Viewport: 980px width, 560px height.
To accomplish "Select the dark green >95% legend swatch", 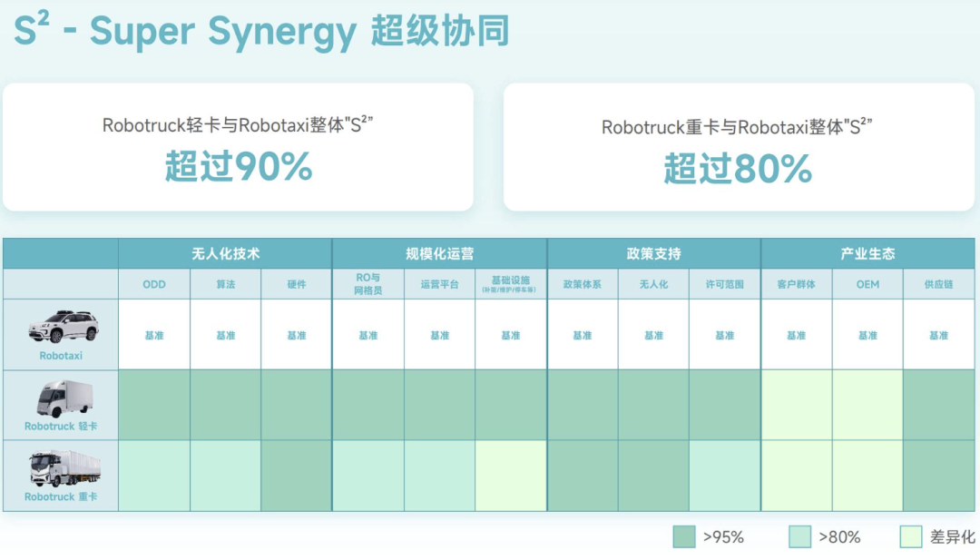I will pyautogui.click(x=684, y=537).
